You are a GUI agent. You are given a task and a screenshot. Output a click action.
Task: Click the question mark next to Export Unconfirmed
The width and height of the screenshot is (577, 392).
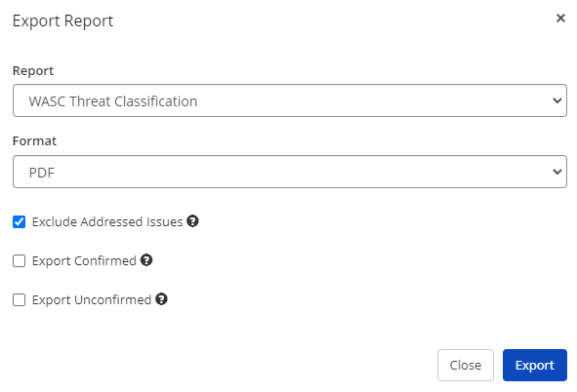161,299
